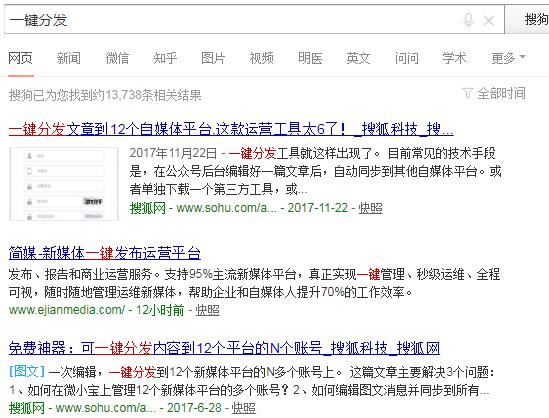
Task: Open result 免费神器：可一键分发内容到12个平台
Action: click(224, 348)
